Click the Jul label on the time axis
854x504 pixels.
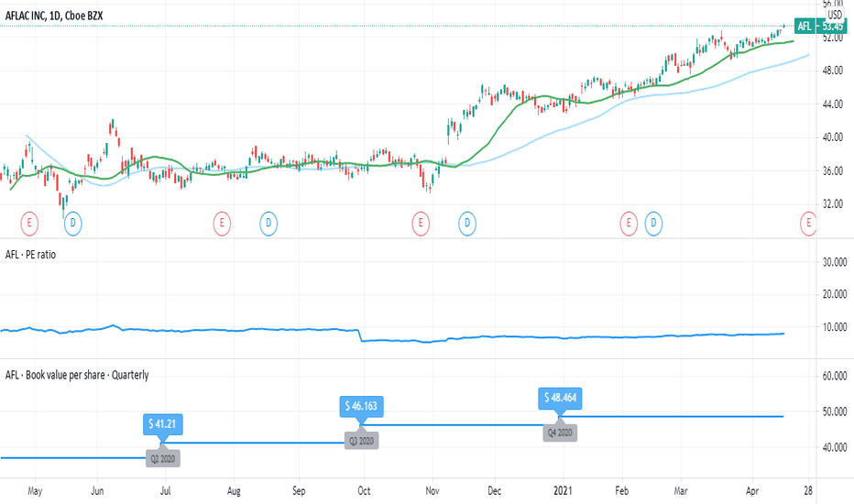click(x=166, y=491)
